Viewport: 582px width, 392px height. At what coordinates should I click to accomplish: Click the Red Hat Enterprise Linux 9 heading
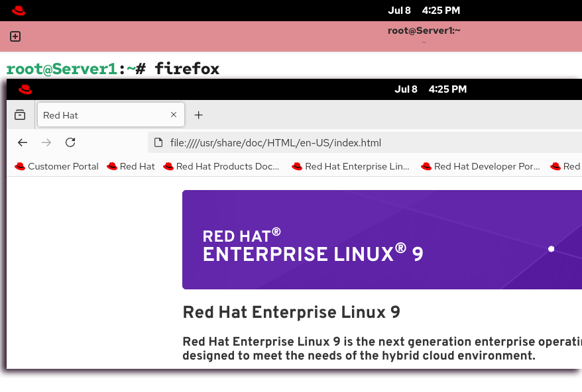pos(292,312)
